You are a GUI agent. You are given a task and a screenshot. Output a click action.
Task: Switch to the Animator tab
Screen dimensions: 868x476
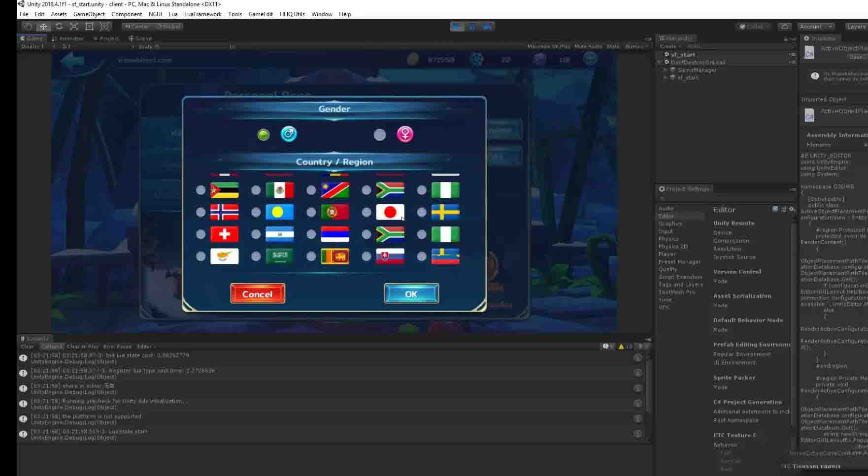coord(67,38)
